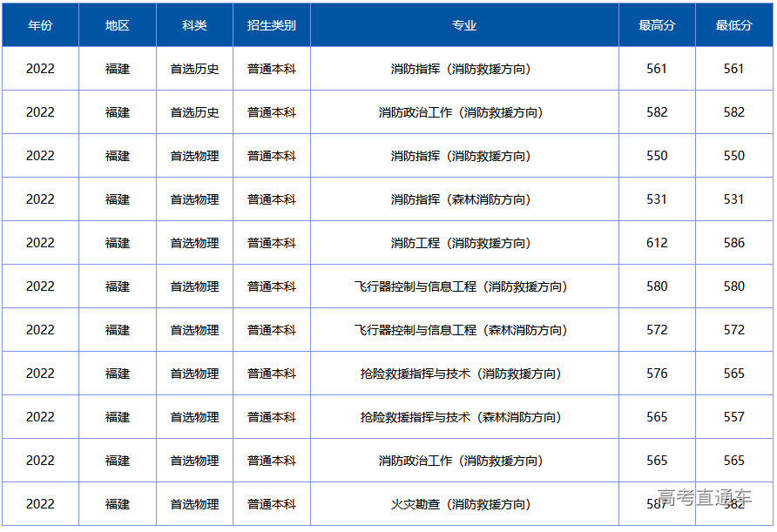Image resolution: width=777 pixels, height=532 pixels.
Task: Select the 科类 column header
Action: tap(194, 25)
